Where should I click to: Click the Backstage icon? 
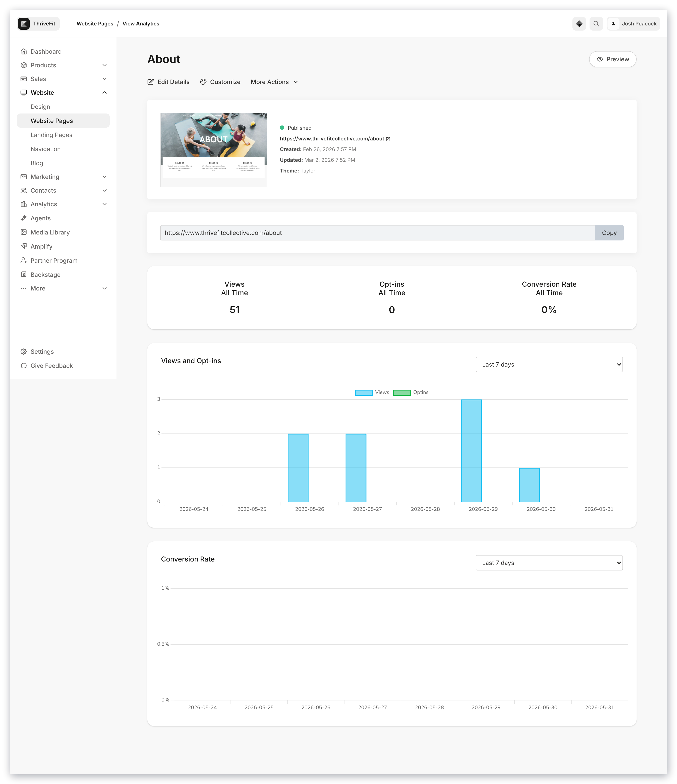(x=24, y=274)
